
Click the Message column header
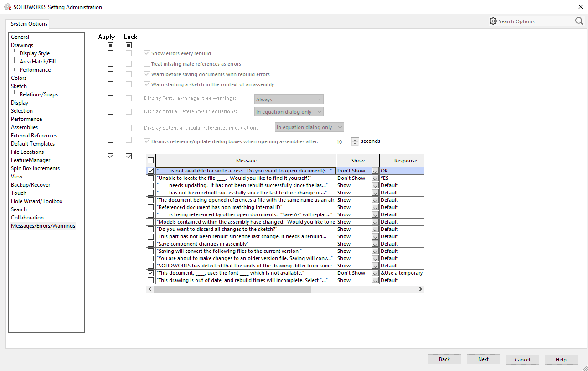[246, 161]
